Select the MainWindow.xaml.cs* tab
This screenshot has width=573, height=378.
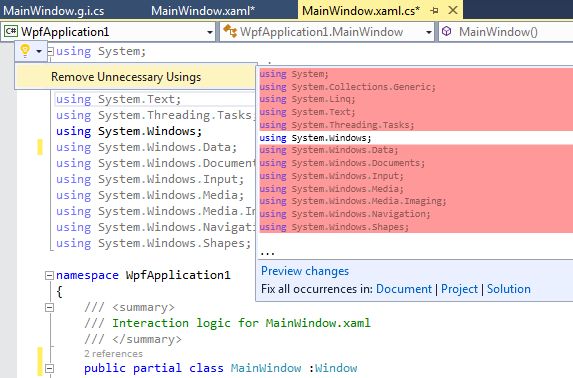tap(361, 11)
